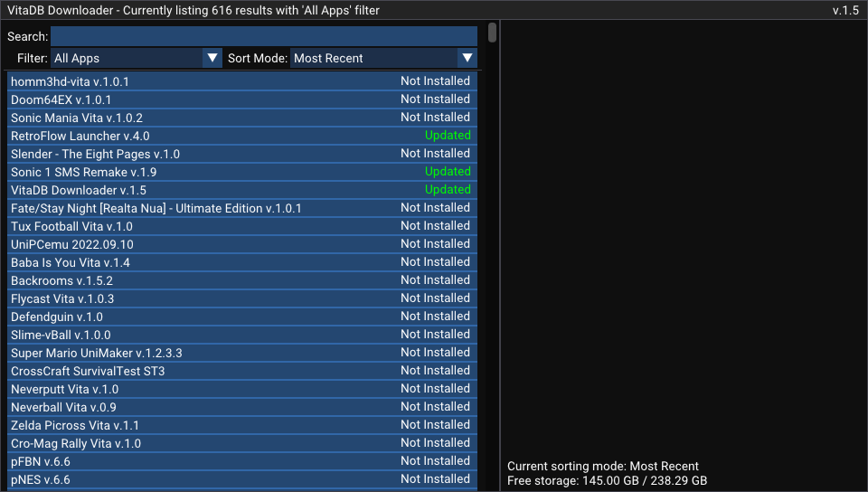
Task: Select Zelda Picross Vita v.1.1
Action: click(242, 425)
